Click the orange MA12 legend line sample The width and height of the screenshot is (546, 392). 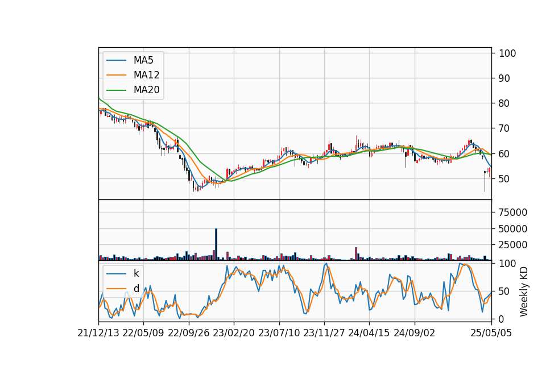pos(116,75)
